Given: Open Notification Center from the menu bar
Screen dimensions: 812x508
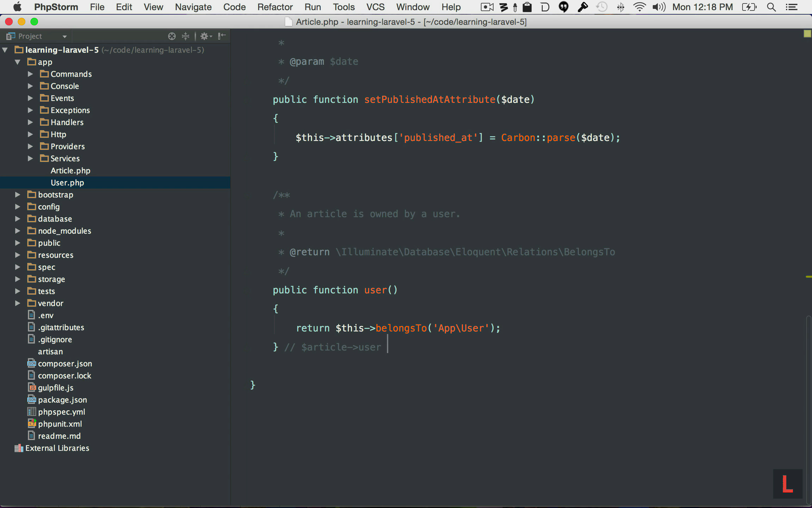Looking at the screenshot, I should [792, 7].
